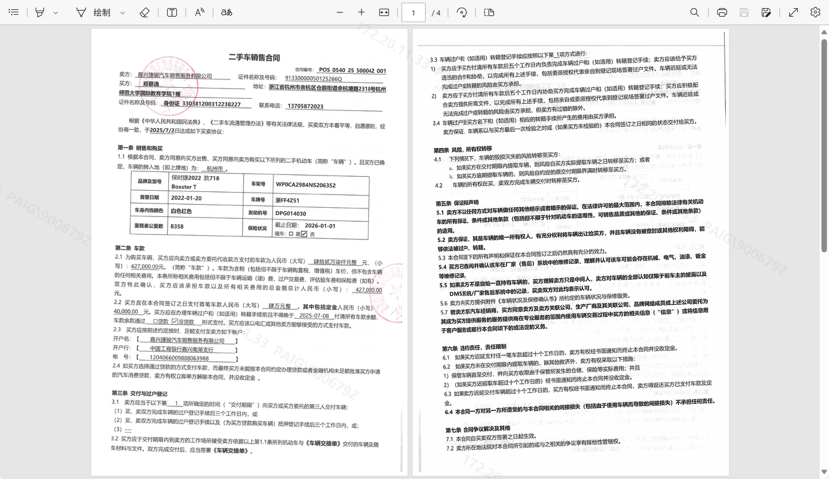Image resolution: width=829 pixels, height=479 pixels.
Task: Enter full screen mode
Action: [793, 13]
